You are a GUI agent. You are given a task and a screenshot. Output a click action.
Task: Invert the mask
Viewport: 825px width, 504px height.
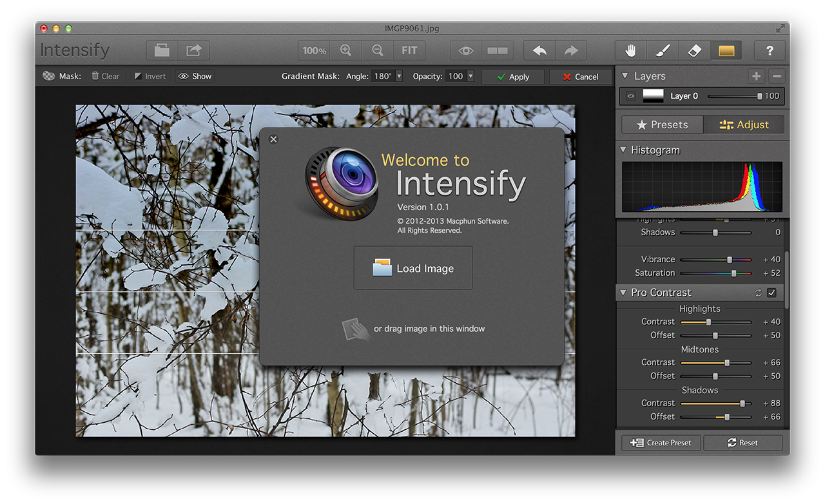[150, 76]
